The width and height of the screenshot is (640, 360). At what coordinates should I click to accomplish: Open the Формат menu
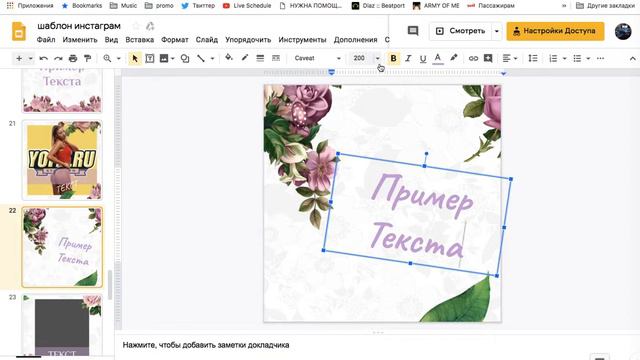(175, 40)
